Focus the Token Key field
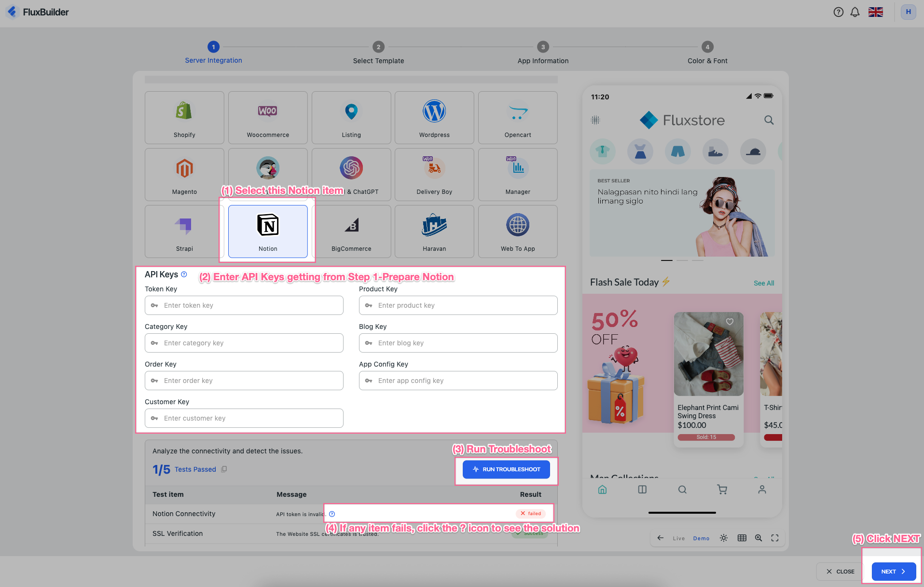924x587 pixels. coord(244,305)
